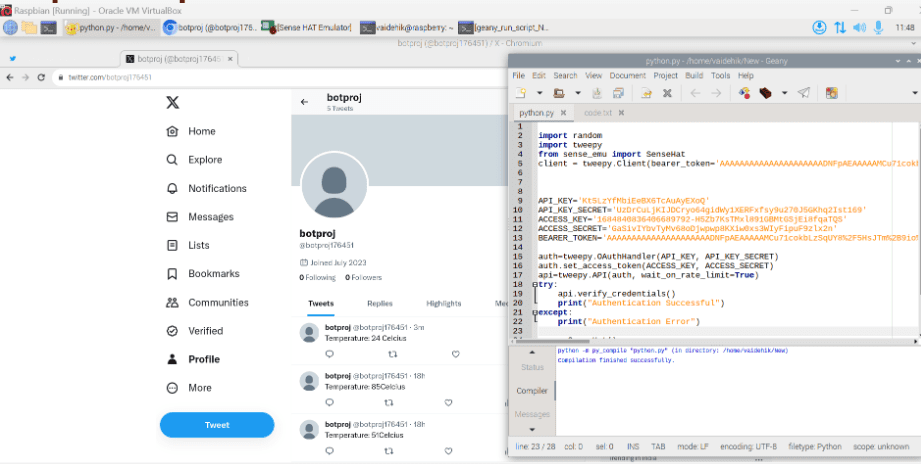Image resolution: width=921 pixels, height=464 pixels.
Task: Expand the New file dropdown arrow
Action: [x=539, y=93]
